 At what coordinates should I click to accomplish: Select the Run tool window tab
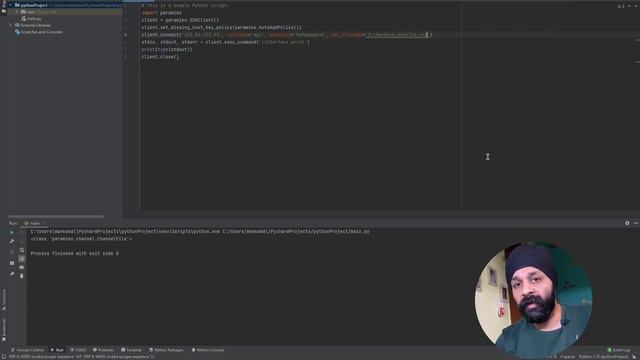[57, 350]
